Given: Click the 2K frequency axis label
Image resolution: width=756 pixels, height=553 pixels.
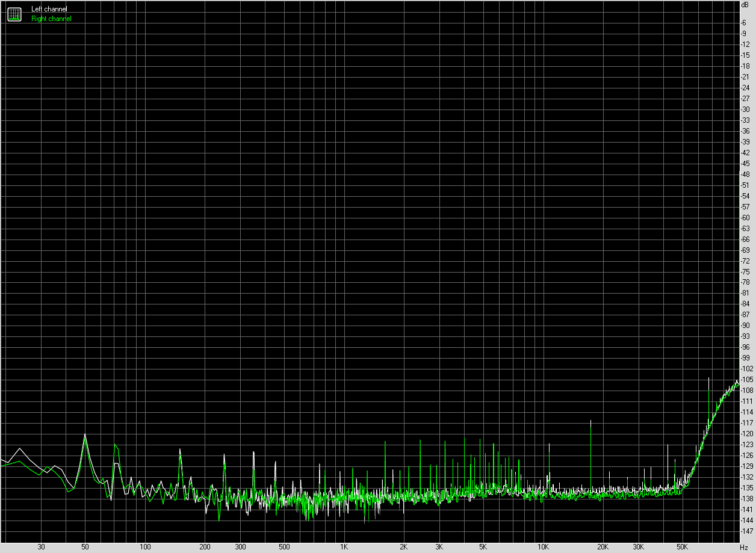Looking at the screenshot, I should [404, 548].
